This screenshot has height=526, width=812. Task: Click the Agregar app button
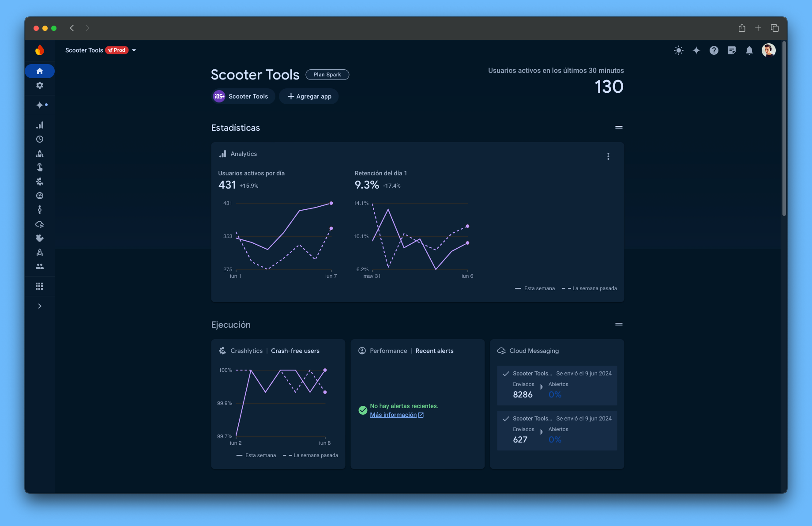pos(309,96)
